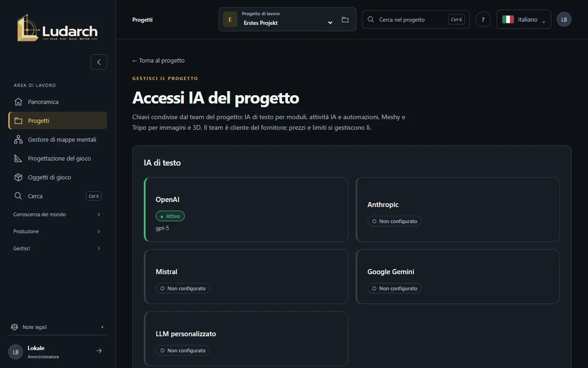Image resolution: width=588 pixels, height=368 pixels.
Task: Open the Anthropic provider card
Action: (458, 209)
